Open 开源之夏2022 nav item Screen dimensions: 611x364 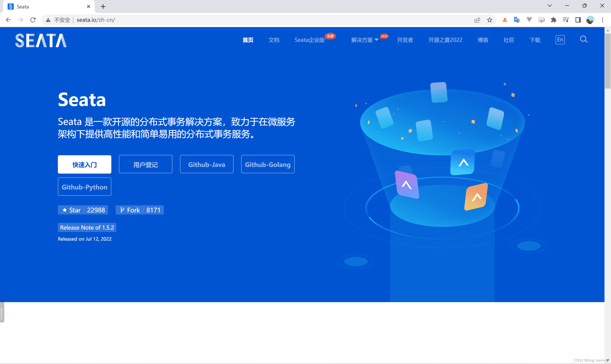445,40
